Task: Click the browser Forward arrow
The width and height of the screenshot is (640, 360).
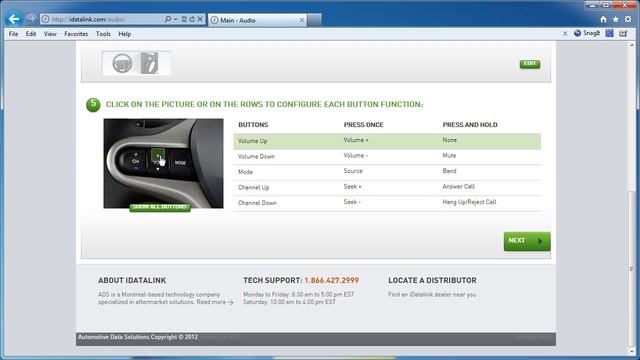Action: point(31,19)
